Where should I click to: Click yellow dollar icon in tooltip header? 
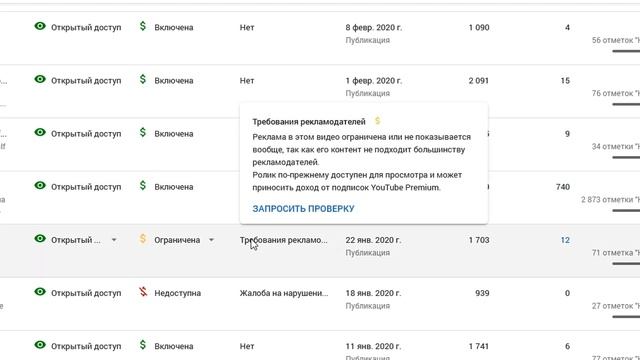(x=378, y=121)
